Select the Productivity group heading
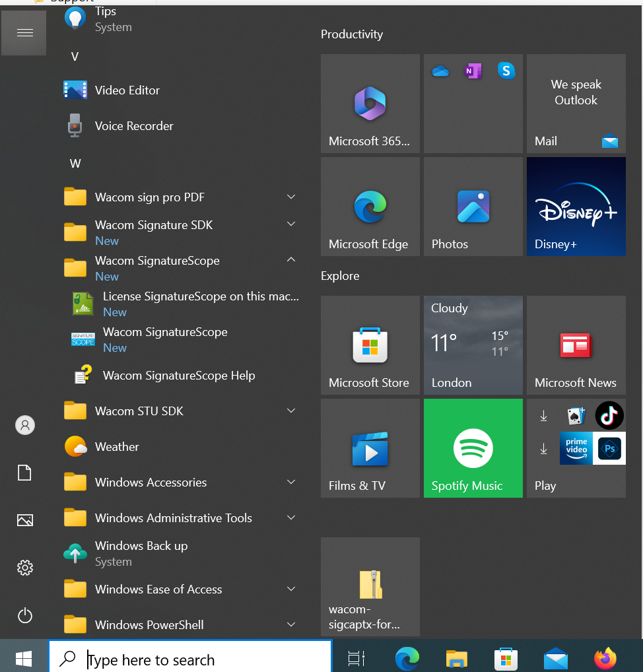The height and width of the screenshot is (672, 643). (x=352, y=34)
